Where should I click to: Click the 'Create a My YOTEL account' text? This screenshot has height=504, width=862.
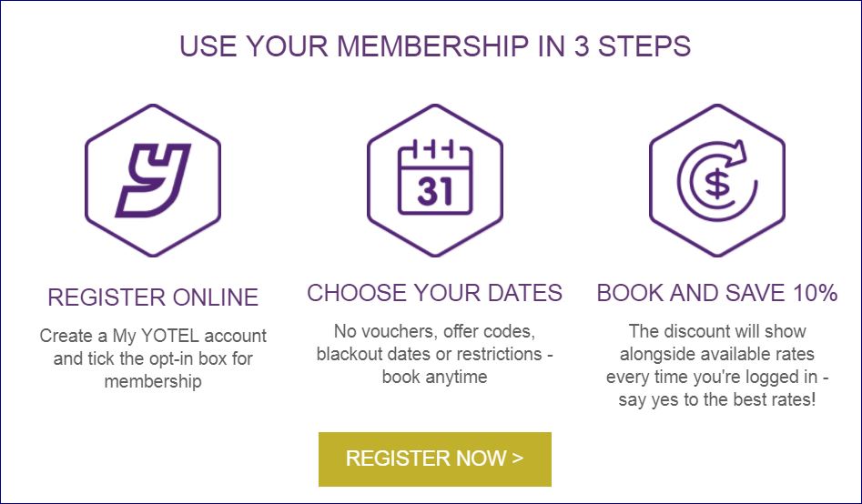(x=153, y=336)
